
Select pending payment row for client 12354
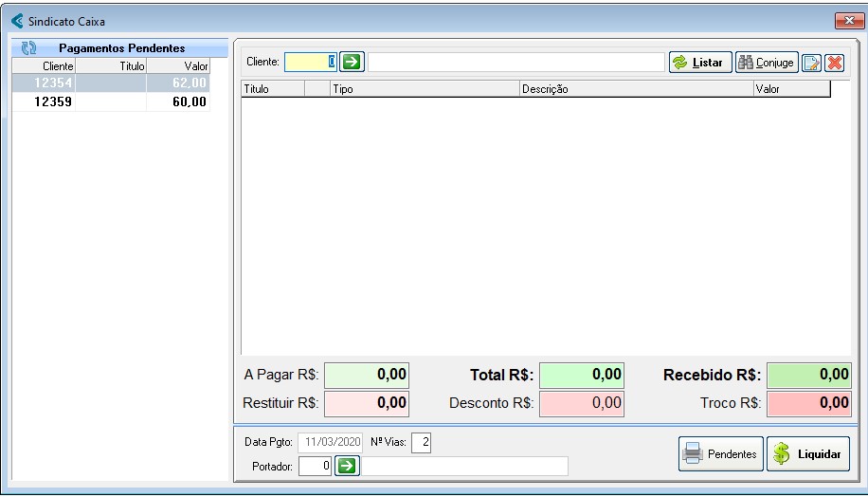(110, 83)
